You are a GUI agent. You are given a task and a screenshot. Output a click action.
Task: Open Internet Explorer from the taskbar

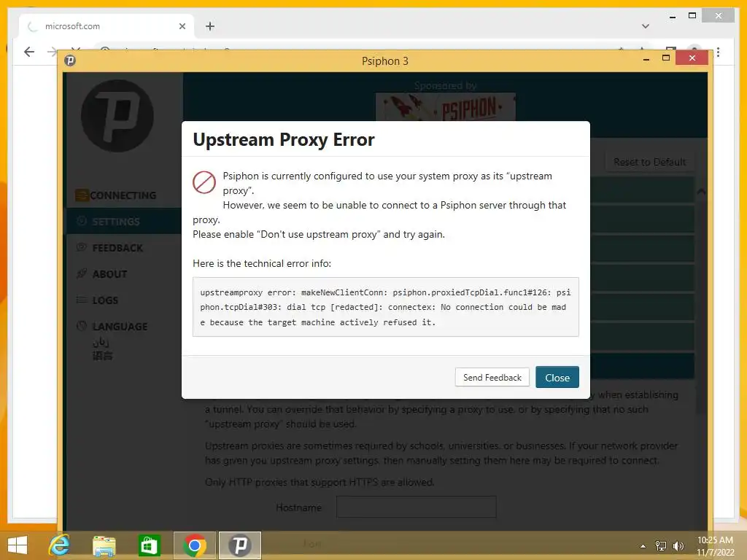(60, 545)
